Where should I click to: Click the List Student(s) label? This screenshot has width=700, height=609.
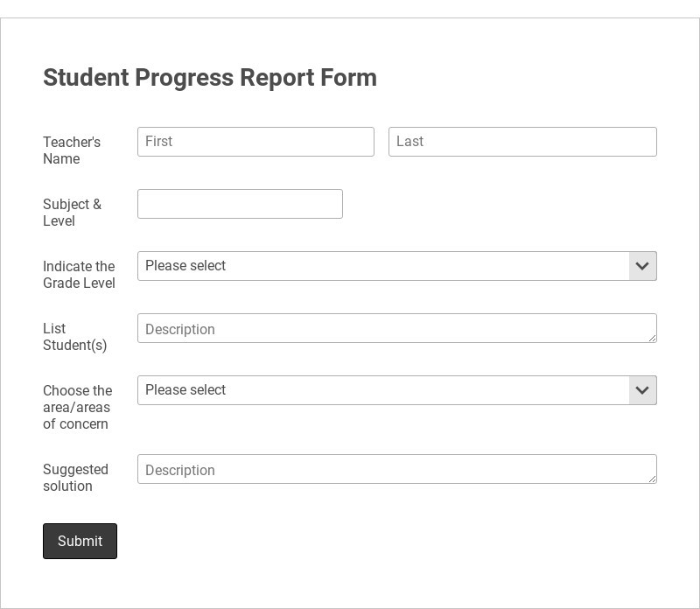pos(74,337)
